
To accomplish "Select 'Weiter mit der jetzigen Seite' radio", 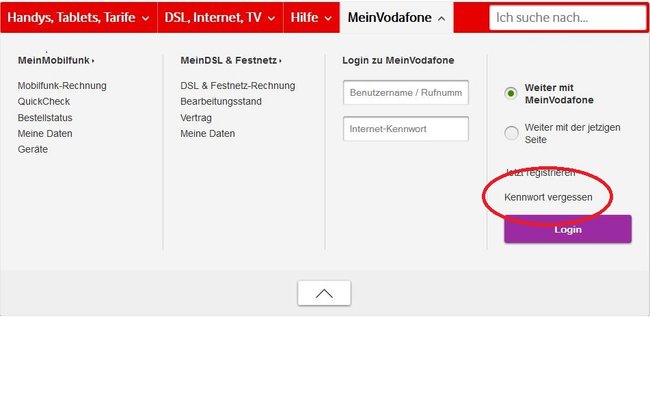I will [x=511, y=133].
